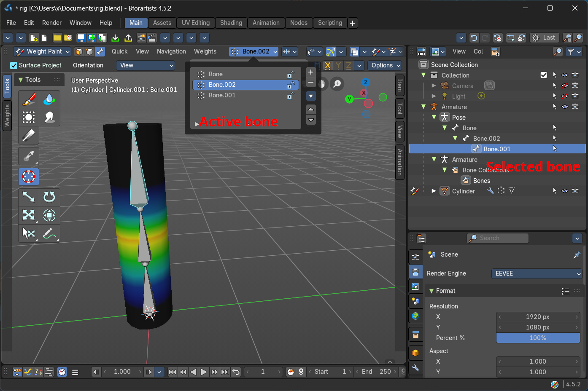Expand the Cylinder object in outliner
The width and height of the screenshot is (588, 391).
tap(434, 191)
